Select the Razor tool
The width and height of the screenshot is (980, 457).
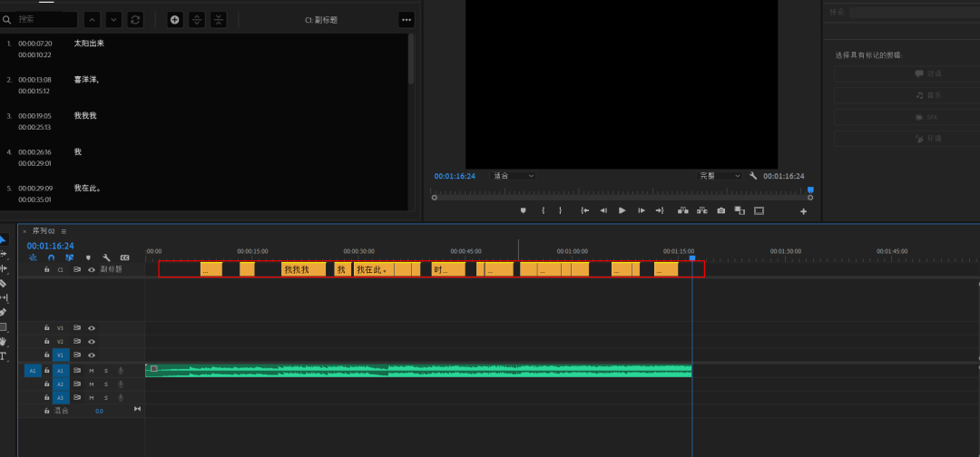3,284
